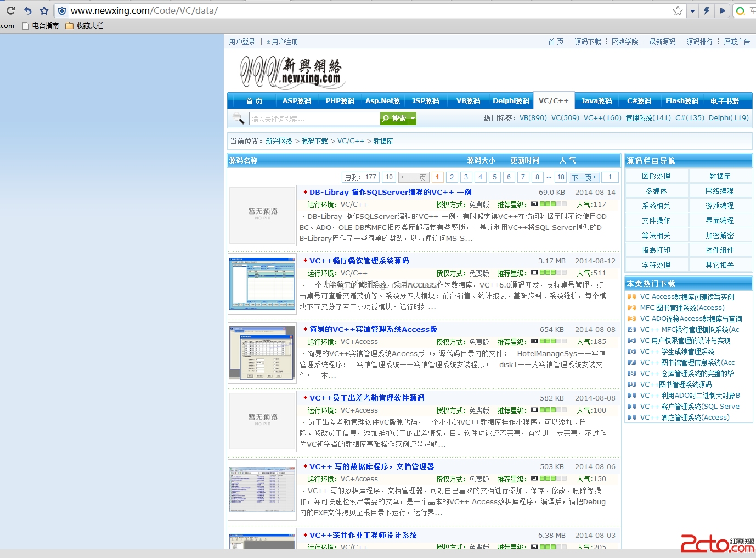Click the magnifier icon beside the search box
Screen dimensions: 756x558
(238, 118)
